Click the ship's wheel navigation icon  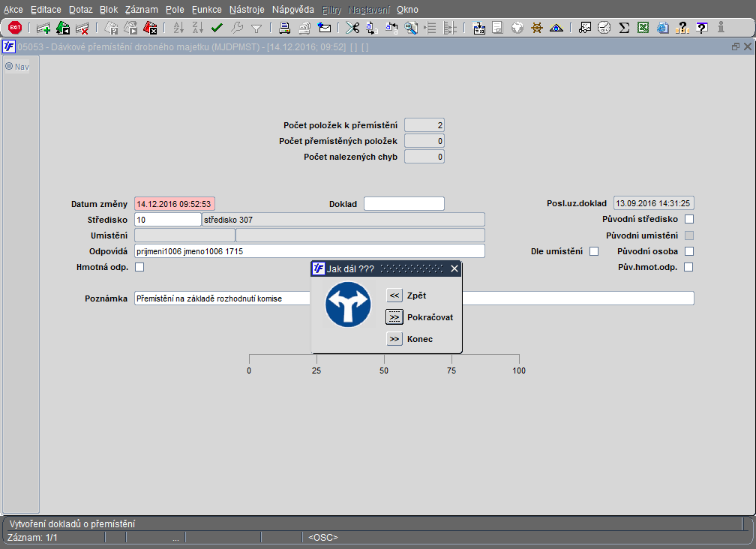[537, 28]
